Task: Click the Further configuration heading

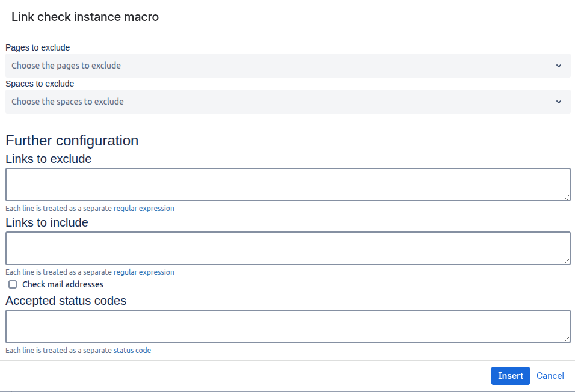Action: click(72, 141)
